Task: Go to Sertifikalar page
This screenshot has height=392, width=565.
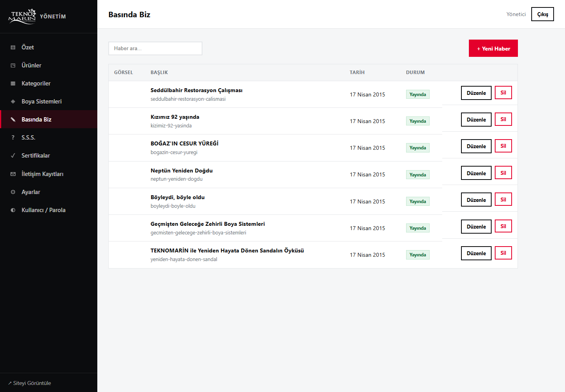Action: pyautogui.click(x=49, y=156)
